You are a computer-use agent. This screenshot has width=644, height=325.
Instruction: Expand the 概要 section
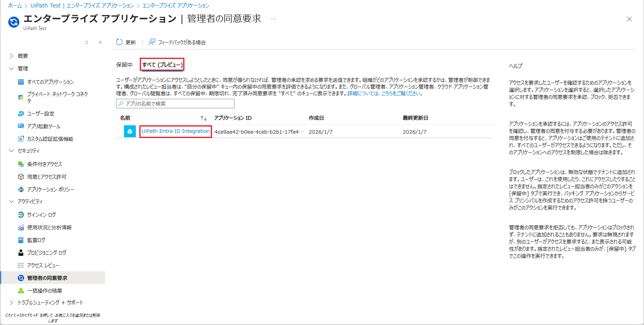pos(11,56)
